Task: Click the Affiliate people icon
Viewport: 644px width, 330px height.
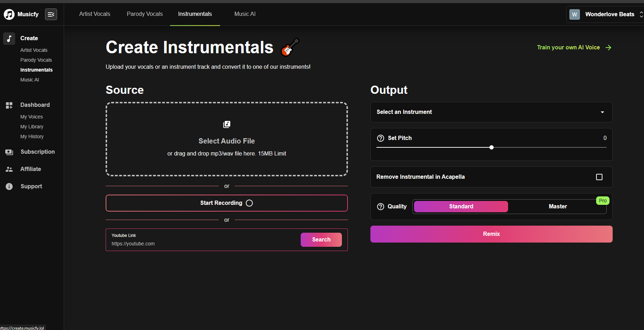Action: [9, 169]
